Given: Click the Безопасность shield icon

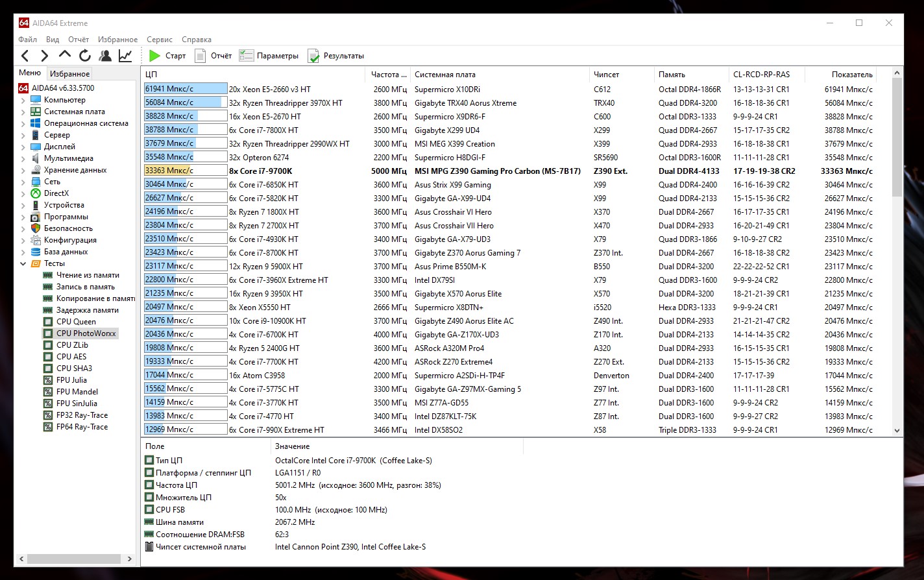Looking at the screenshot, I should (36, 228).
